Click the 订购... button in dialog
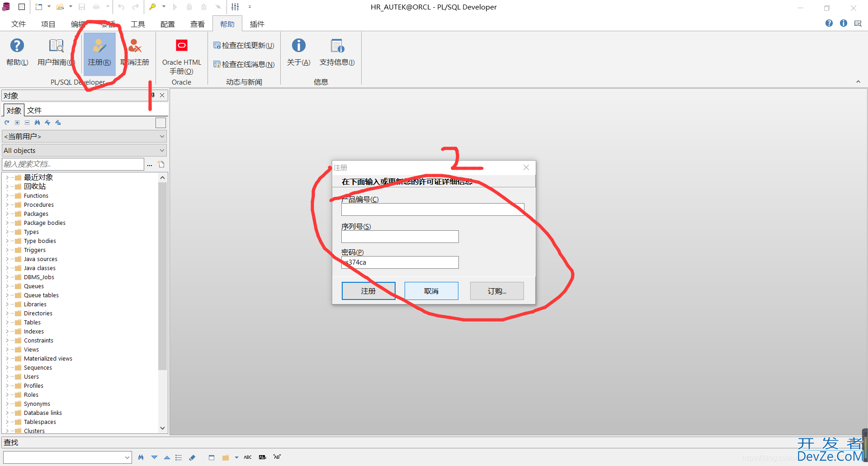Image resolution: width=868 pixels, height=466 pixels. (x=497, y=291)
